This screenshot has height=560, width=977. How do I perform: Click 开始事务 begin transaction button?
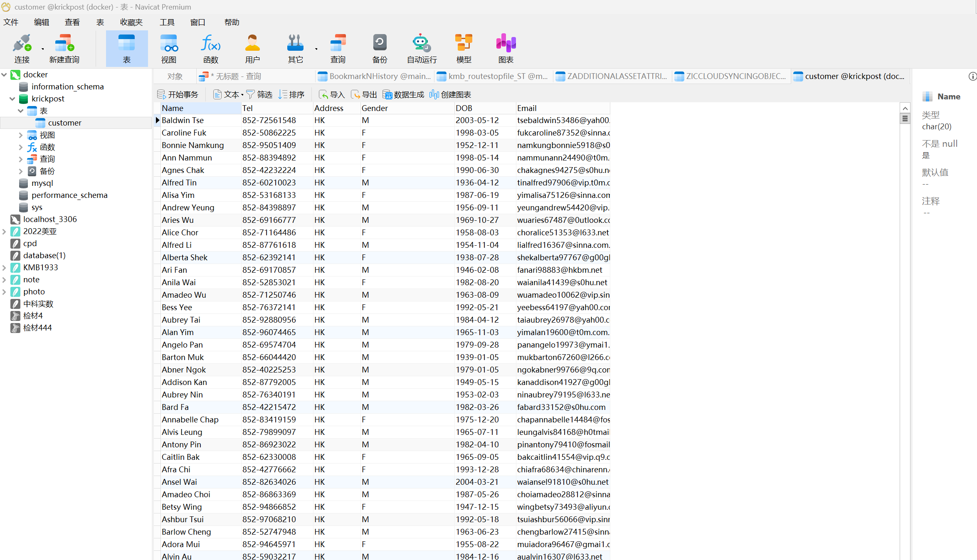178,95
